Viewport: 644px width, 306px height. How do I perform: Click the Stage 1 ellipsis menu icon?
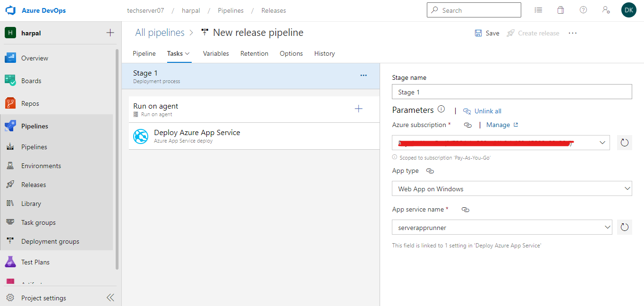[x=364, y=76]
